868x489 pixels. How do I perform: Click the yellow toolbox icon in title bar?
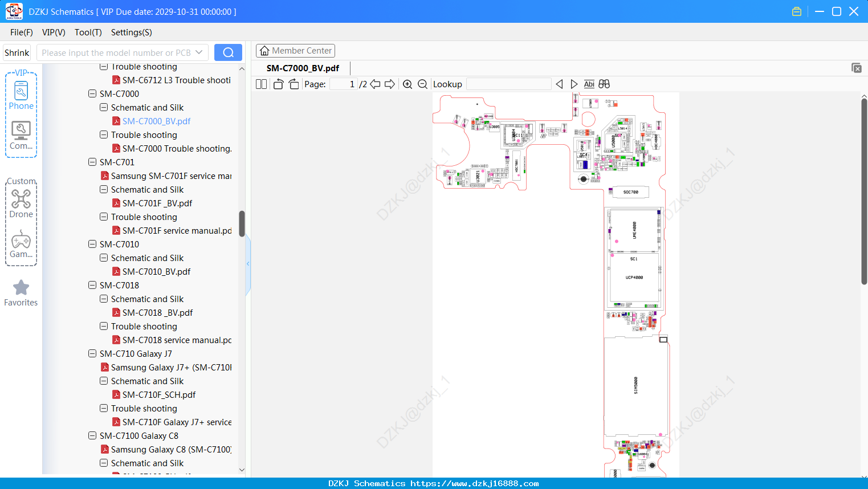coord(797,11)
